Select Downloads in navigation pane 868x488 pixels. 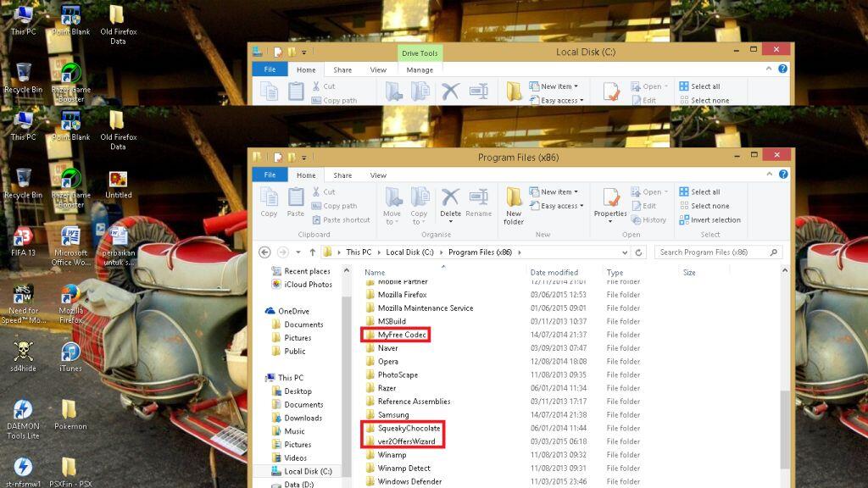click(x=297, y=419)
